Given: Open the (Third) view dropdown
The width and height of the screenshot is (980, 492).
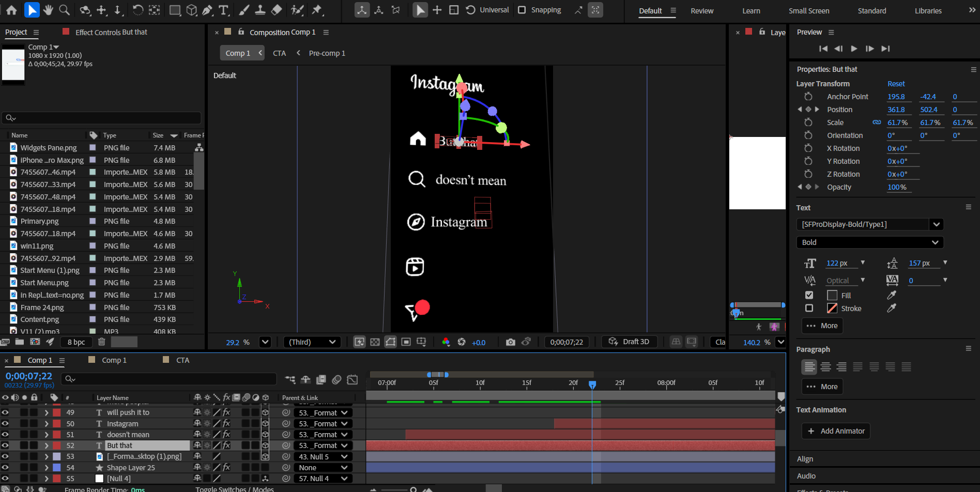Looking at the screenshot, I should [x=312, y=342].
